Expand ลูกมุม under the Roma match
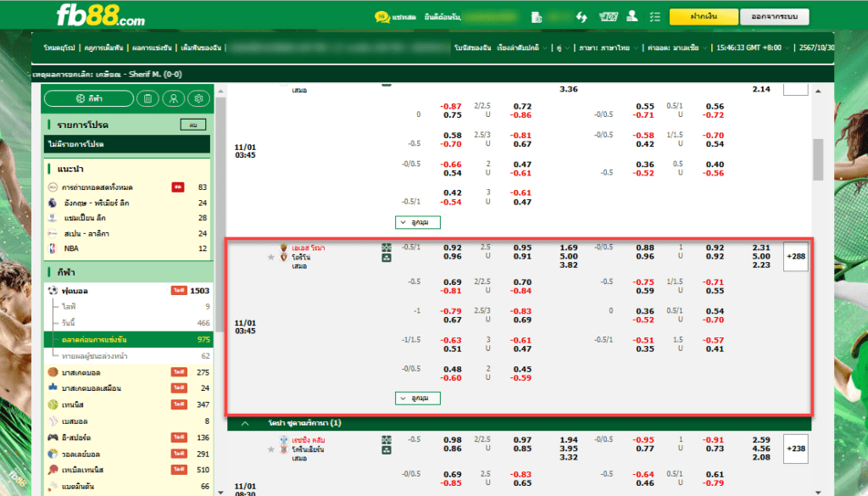 [x=418, y=398]
